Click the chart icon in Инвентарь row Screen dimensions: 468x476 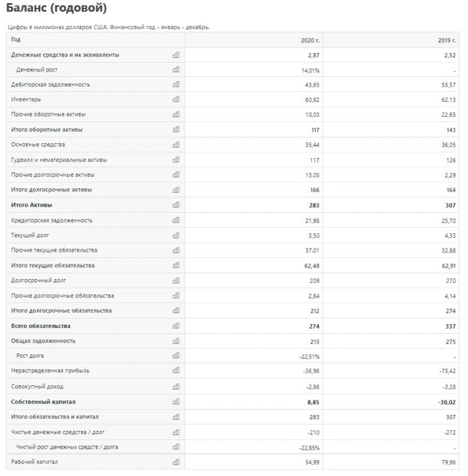(x=176, y=99)
